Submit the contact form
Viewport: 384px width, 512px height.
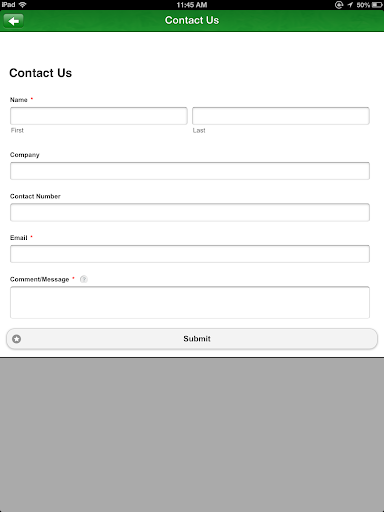[192, 339]
